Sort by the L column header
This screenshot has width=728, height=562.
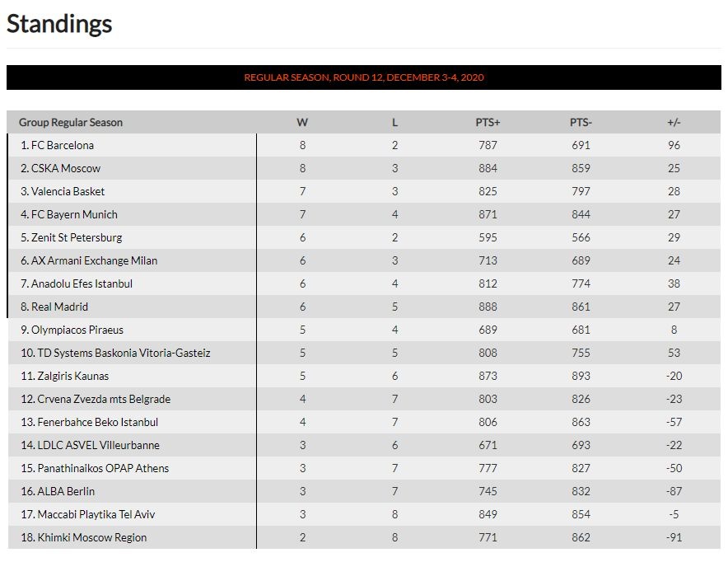(x=394, y=123)
